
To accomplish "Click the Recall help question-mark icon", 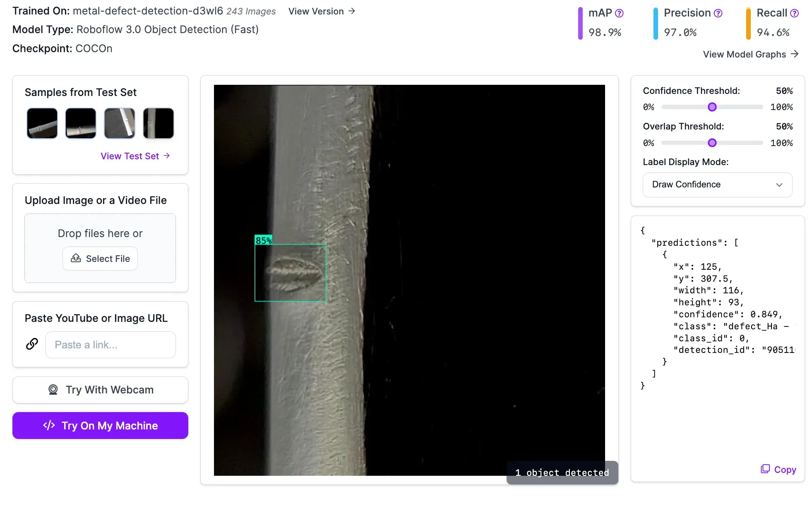I will (794, 13).
